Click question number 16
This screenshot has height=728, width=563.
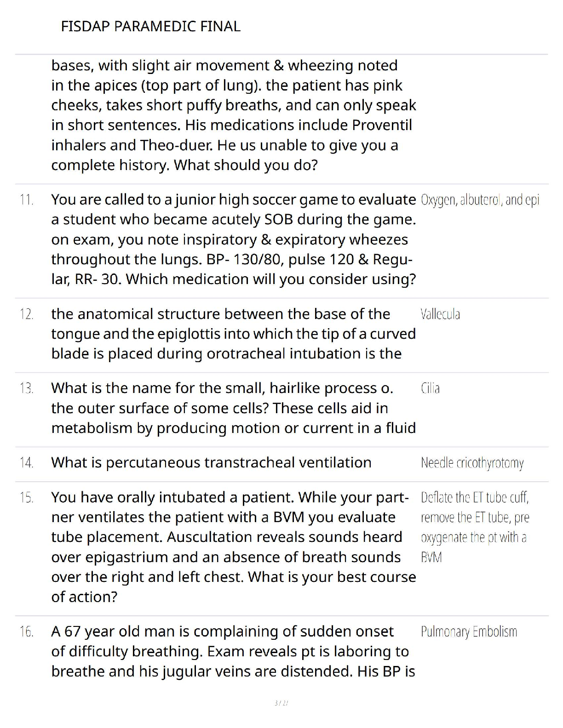pyautogui.click(x=27, y=632)
